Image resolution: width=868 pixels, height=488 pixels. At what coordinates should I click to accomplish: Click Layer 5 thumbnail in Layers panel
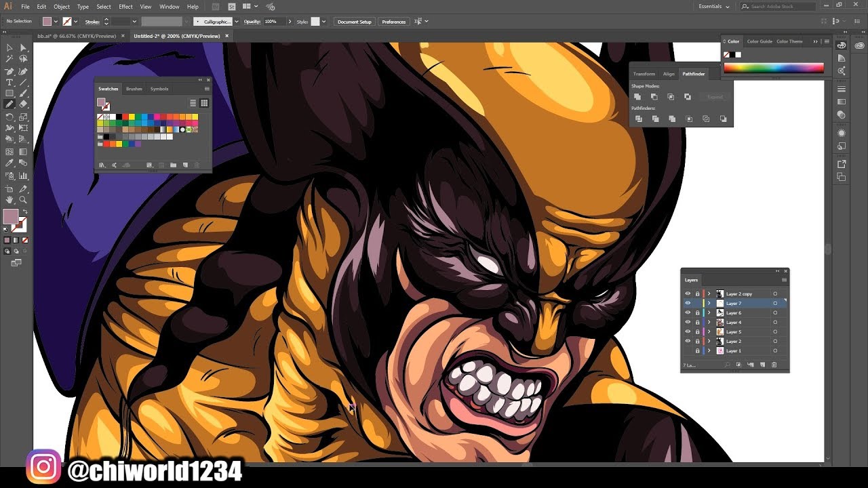[x=720, y=331]
